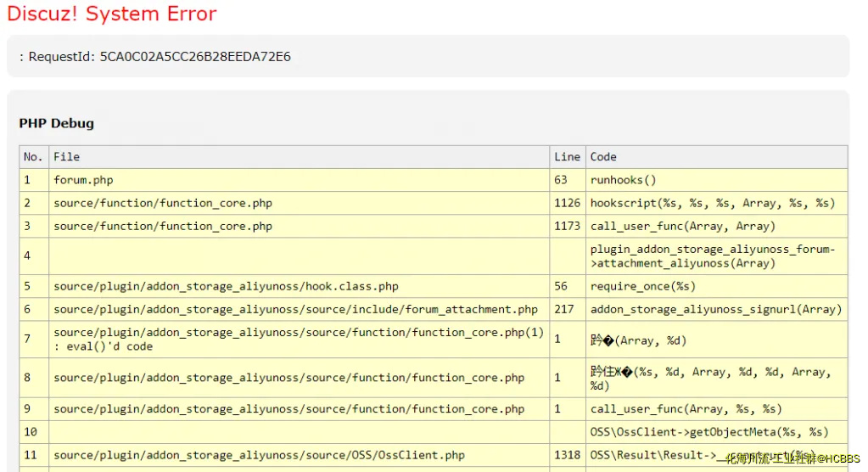The image size is (868, 472).
Task: Select the garbled (Array, %d) code cell
Action: point(717,339)
